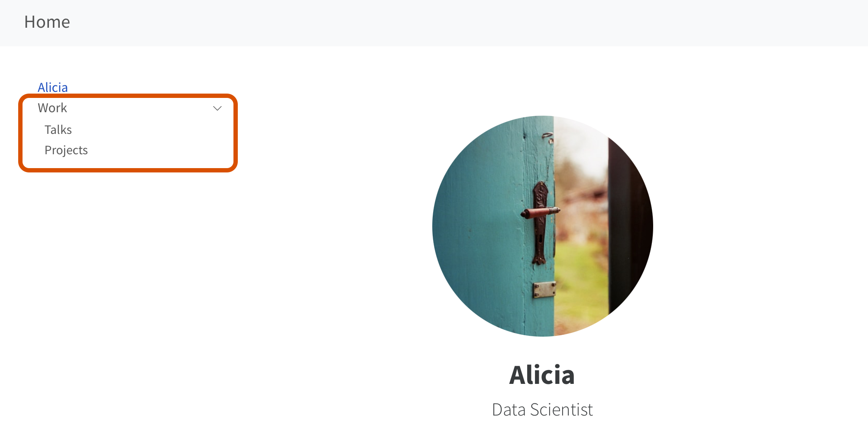Image resolution: width=868 pixels, height=448 pixels.
Task: Click the bold Alicia heading
Action: (x=542, y=375)
